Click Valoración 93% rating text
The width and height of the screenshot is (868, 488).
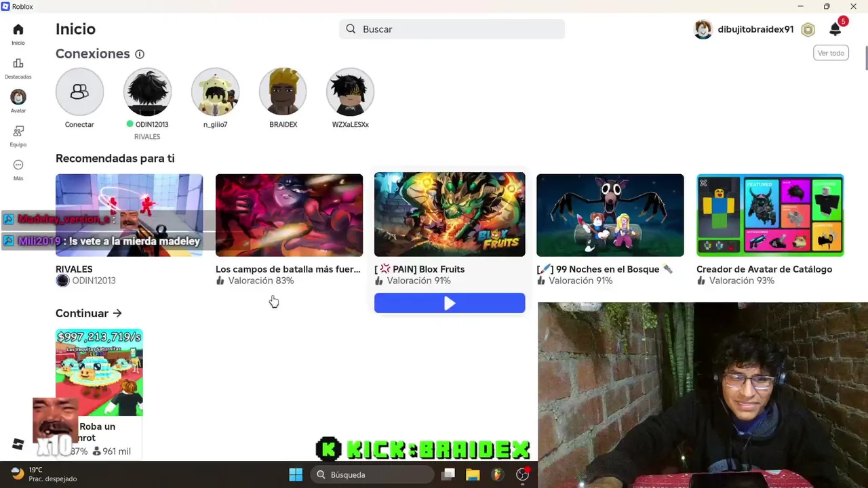pos(741,281)
